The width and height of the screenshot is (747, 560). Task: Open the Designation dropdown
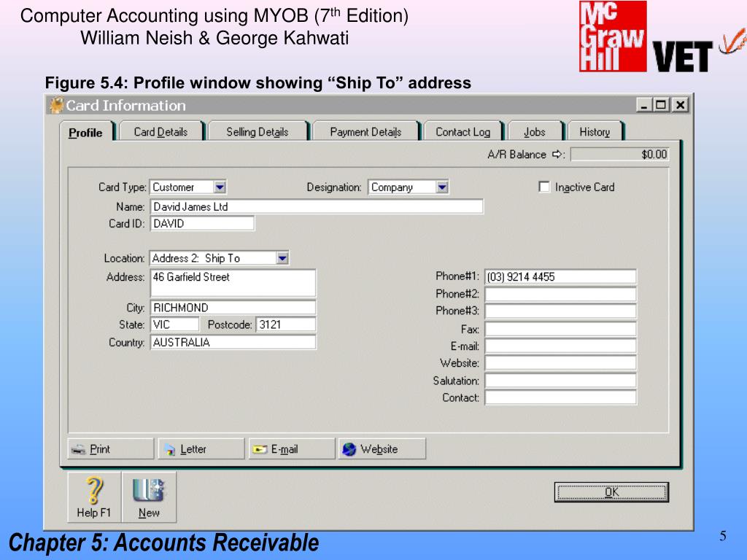point(442,187)
